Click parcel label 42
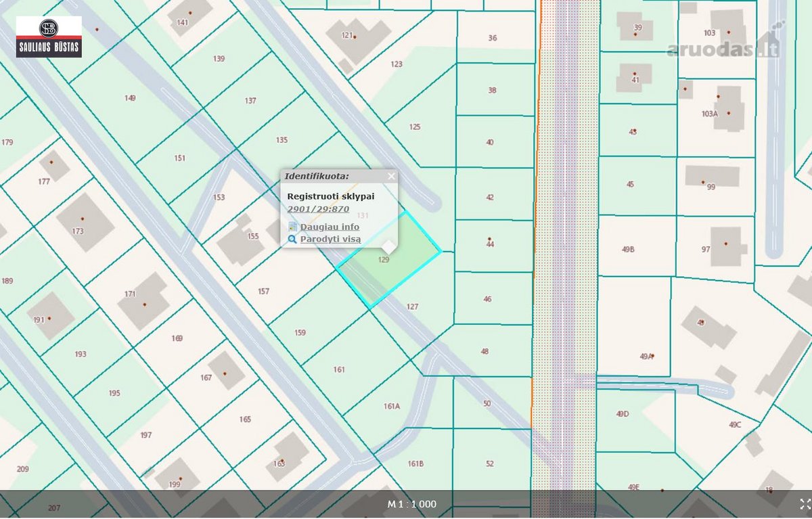The width and height of the screenshot is (812, 519). pyautogui.click(x=490, y=197)
